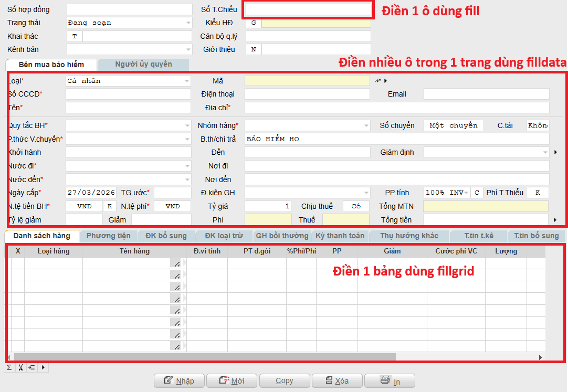568x392 pixels.
Task: Expand the Đ.kiện GH dropdown
Action: 308,193
